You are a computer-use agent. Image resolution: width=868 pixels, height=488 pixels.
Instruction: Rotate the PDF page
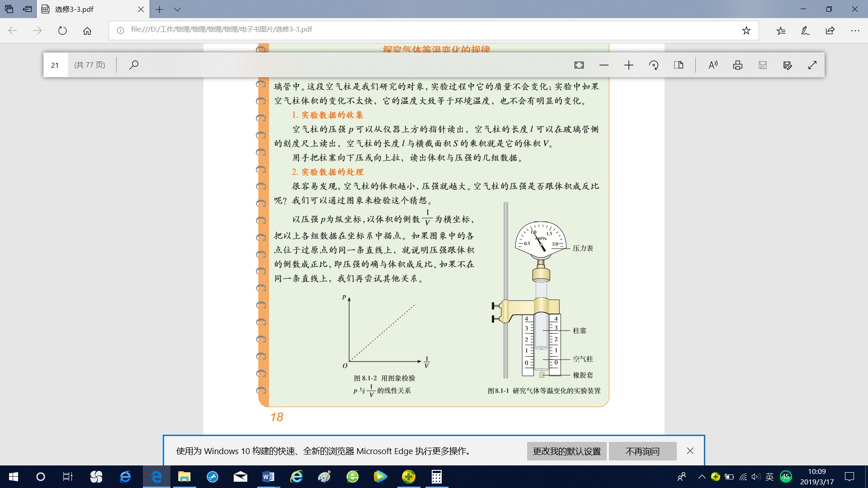(x=654, y=65)
